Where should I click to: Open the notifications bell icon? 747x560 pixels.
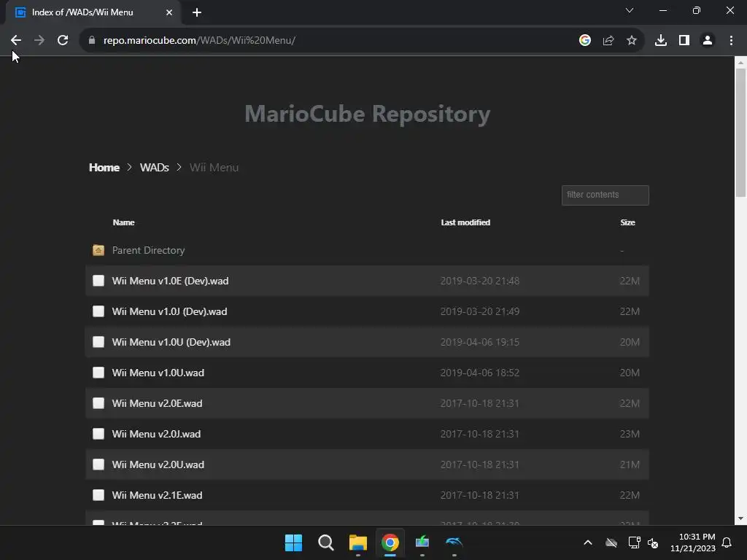click(727, 542)
